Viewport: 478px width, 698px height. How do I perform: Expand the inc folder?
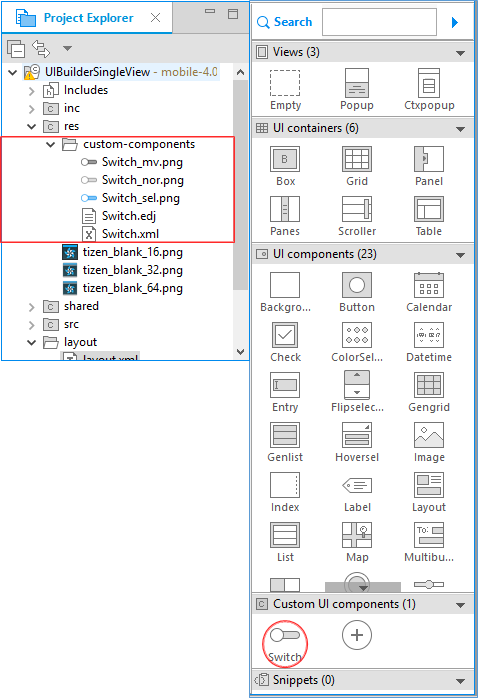(31, 109)
